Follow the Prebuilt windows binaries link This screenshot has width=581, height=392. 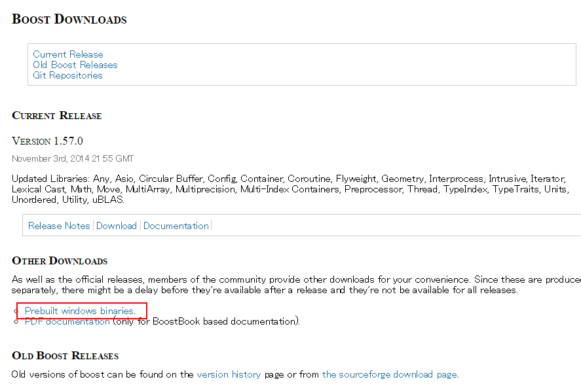click(x=80, y=311)
